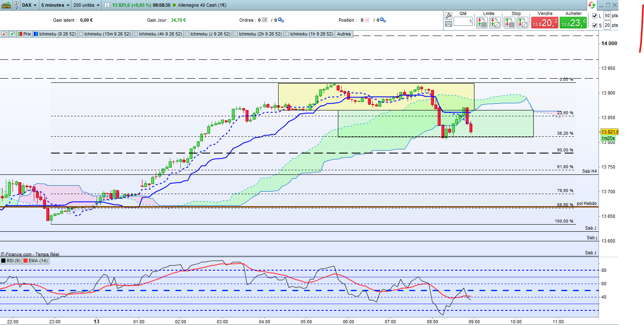Click the Ssb H4 level label
This screenshot has height=325, width=644.
coord(589,171)
